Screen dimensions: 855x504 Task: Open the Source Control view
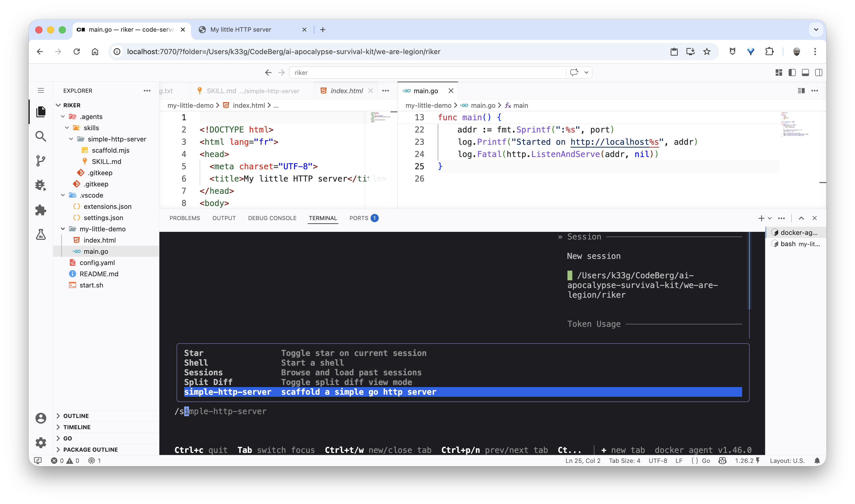point(41,161)
